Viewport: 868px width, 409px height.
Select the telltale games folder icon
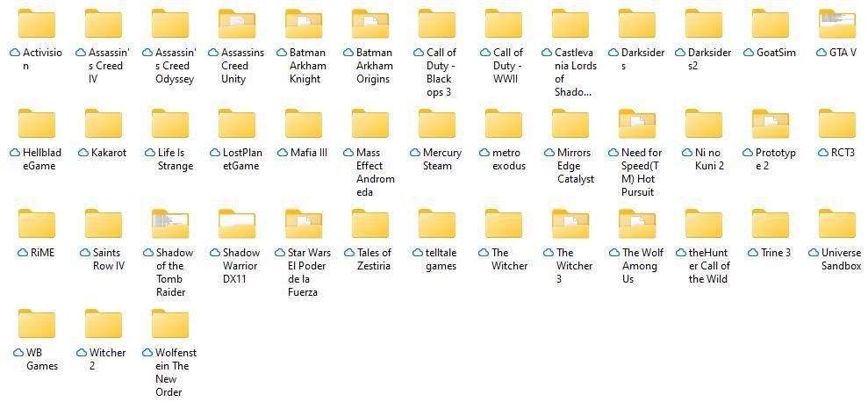pos(437,224)
